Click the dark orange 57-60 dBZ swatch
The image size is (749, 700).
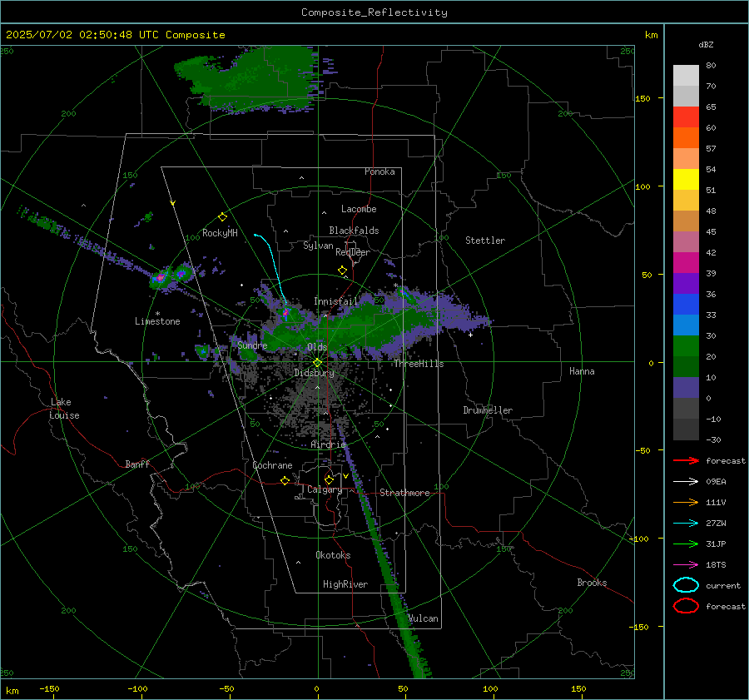tap(686, 138)
